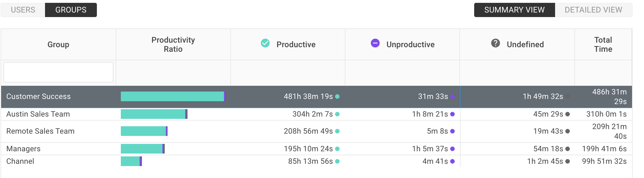
Task: Click the Channel group productivity bar
Action: pyautogui.click(x=131, y=161)
